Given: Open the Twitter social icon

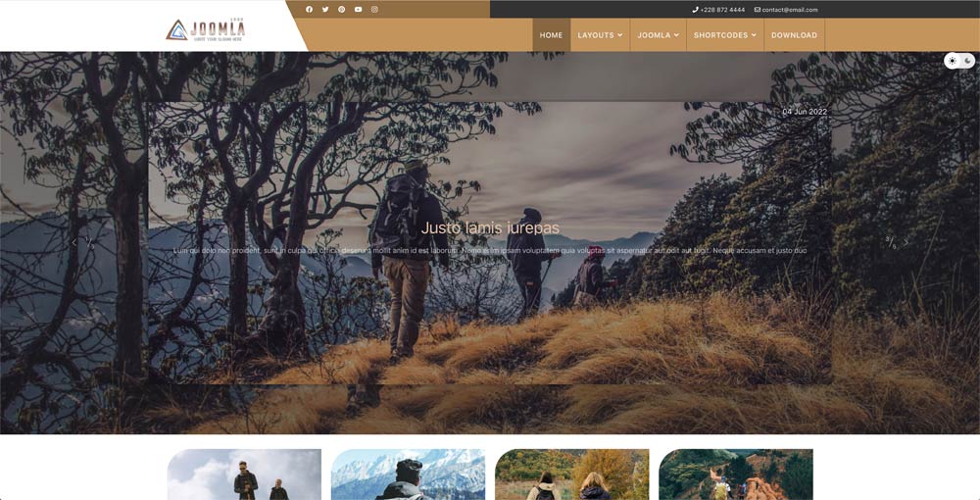Looking at the screenshot, I should click(x=325, y=10).
